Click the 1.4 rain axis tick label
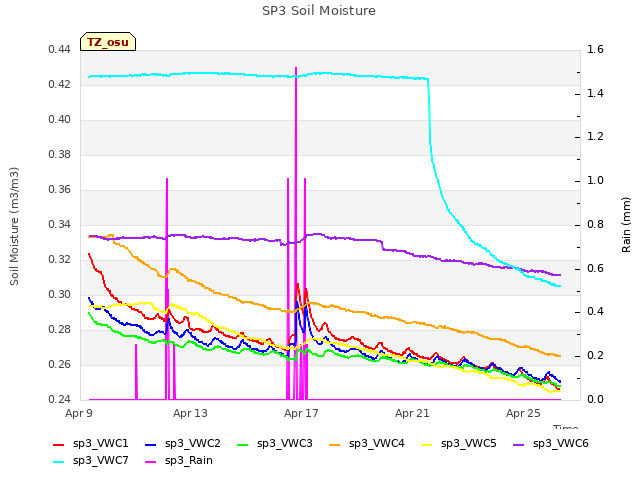Viewport: 640px width, 480px height. click(595, 93)
